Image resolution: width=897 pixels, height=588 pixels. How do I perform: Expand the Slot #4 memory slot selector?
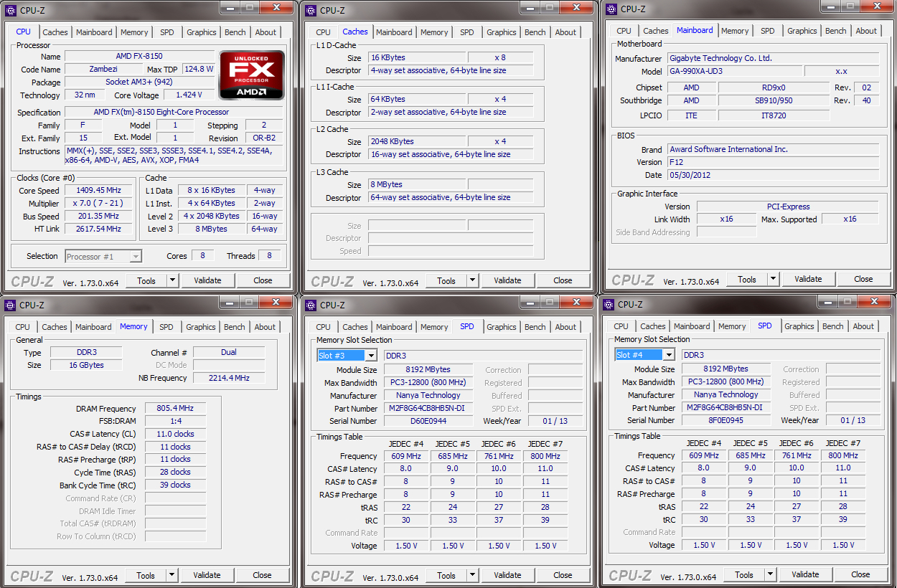[x=669, y=355]
